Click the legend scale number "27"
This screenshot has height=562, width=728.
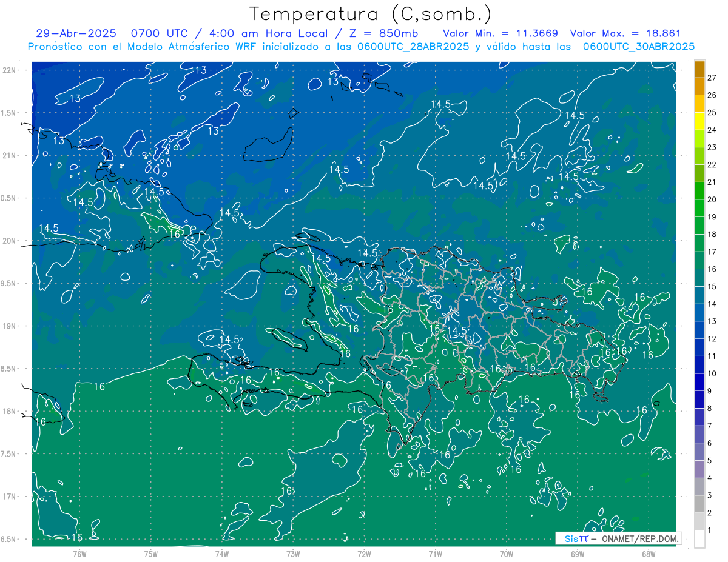[712, 78]
